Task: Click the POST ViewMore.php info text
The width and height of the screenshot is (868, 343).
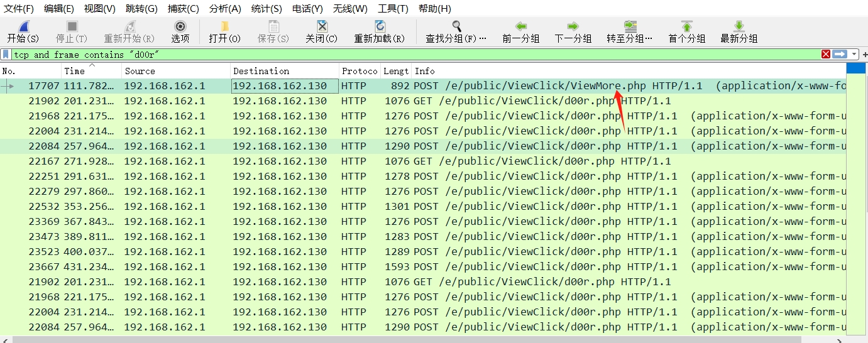Action: click(x=630, y=86)
